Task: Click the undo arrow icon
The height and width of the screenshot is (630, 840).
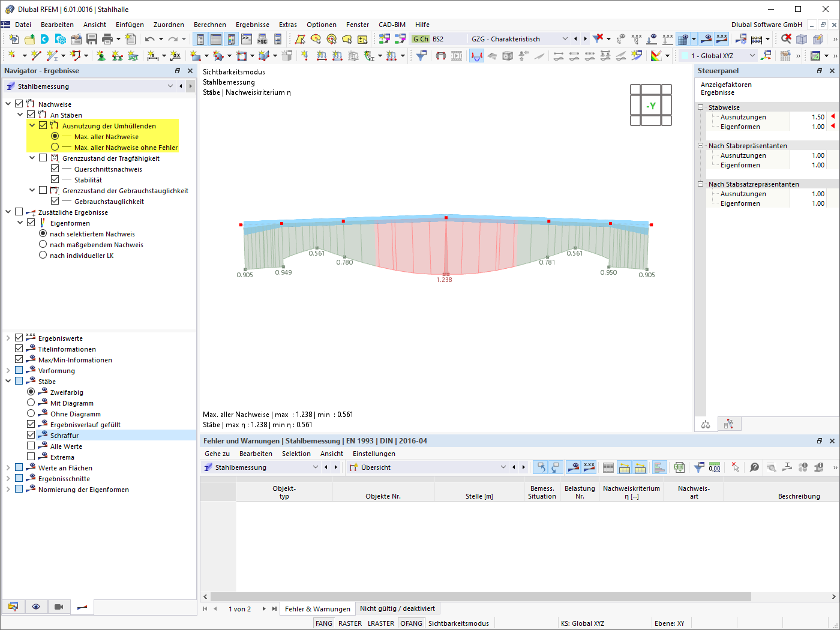Action: pyautogui.click(x=149, y=39)
